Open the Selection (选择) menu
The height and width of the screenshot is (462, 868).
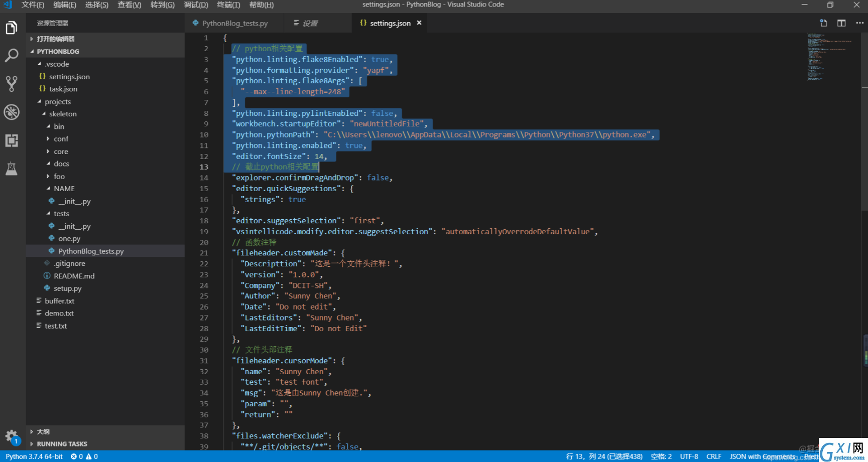click(x=97, y=5)
